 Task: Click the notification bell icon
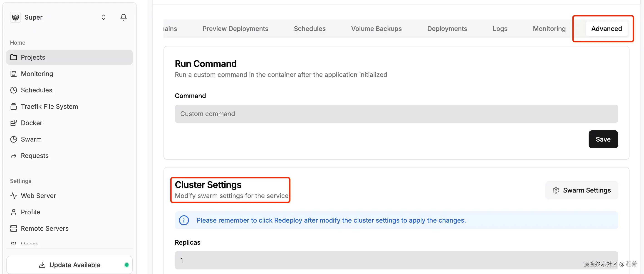click(x=123, y=17)
